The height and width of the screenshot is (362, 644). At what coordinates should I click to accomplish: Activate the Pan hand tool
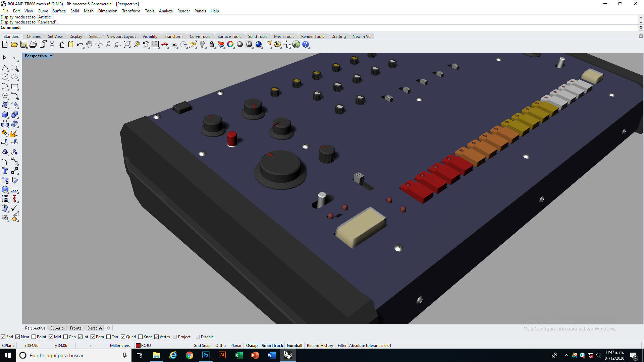[x=89, y=44]
